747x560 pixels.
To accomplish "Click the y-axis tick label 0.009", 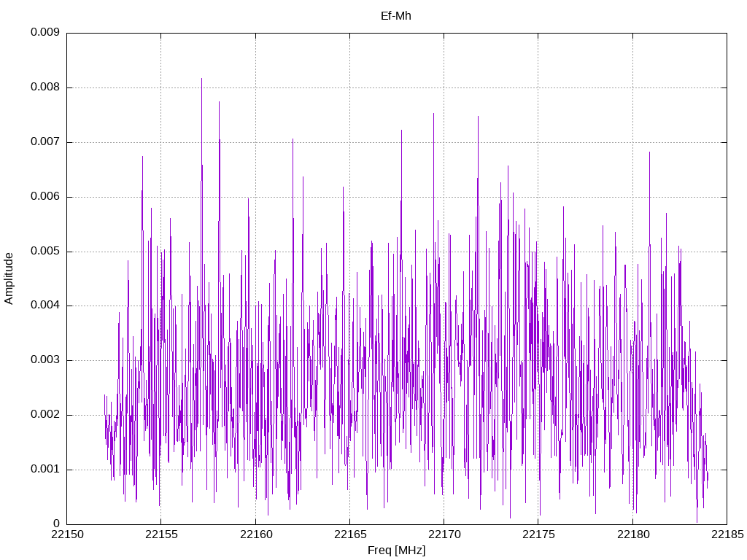I will (45, 32).
